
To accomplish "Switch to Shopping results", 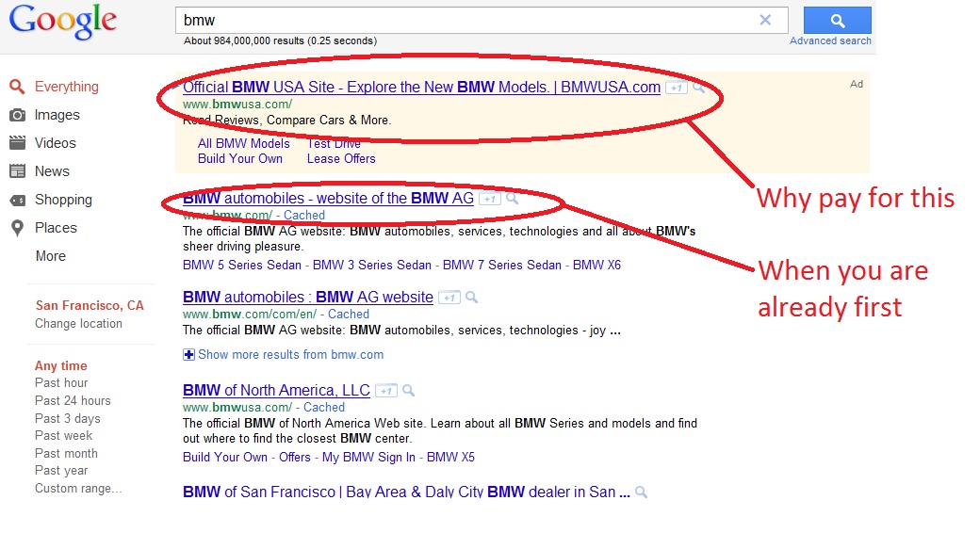I will click(x=63, y=200).
